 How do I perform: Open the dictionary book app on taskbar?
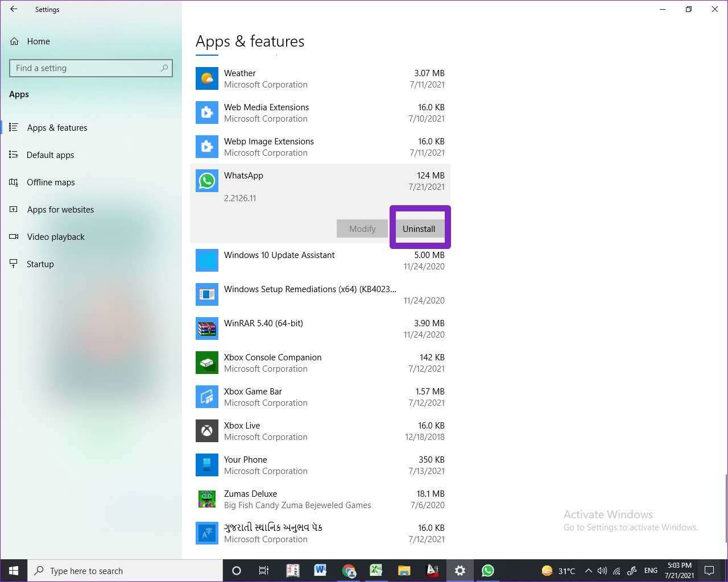pyautogui.click(x=292, y=571)
